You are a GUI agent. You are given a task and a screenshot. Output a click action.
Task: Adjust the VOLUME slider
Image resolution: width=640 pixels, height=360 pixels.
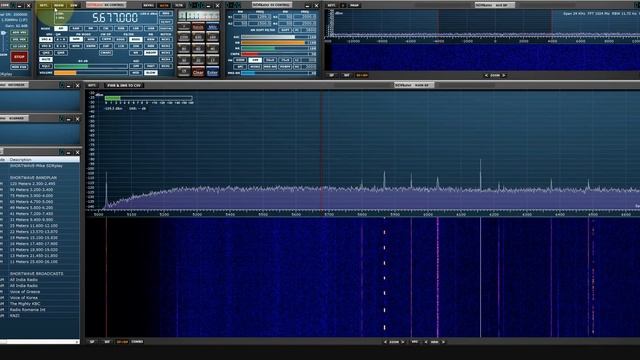tap(91, 73)
